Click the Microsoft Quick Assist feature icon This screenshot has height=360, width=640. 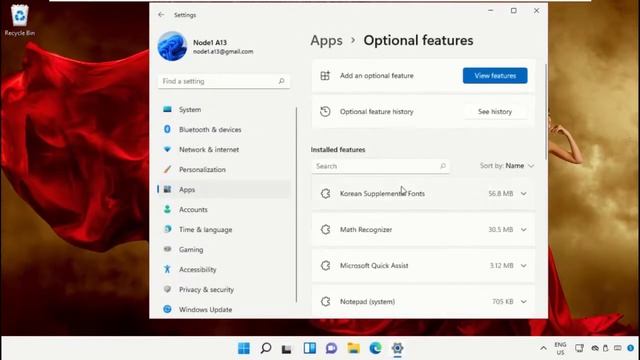click(x=325, y=265)
